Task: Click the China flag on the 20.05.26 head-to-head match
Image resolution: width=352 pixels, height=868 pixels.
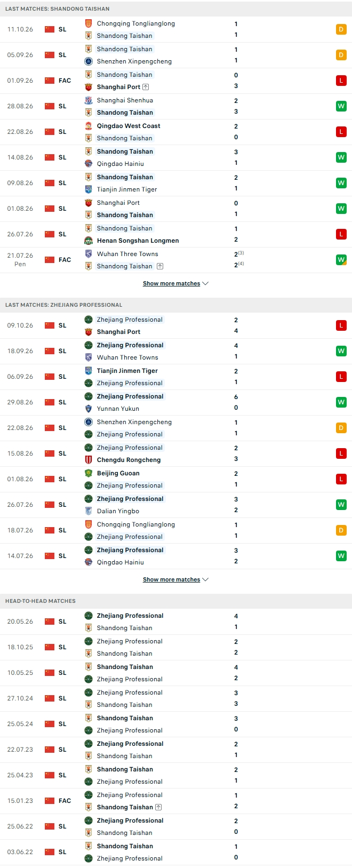Action: point(50,622)
